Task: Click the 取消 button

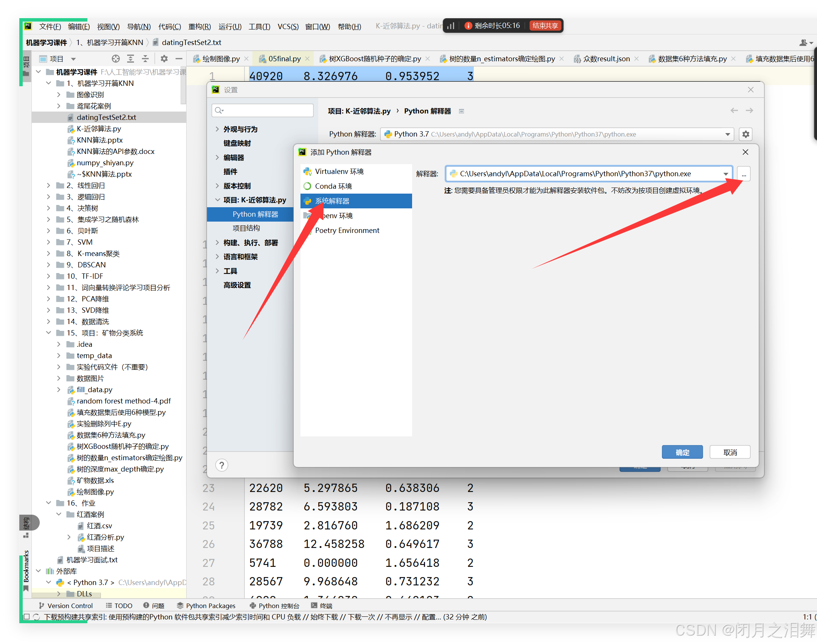Action: click(730, 452)
